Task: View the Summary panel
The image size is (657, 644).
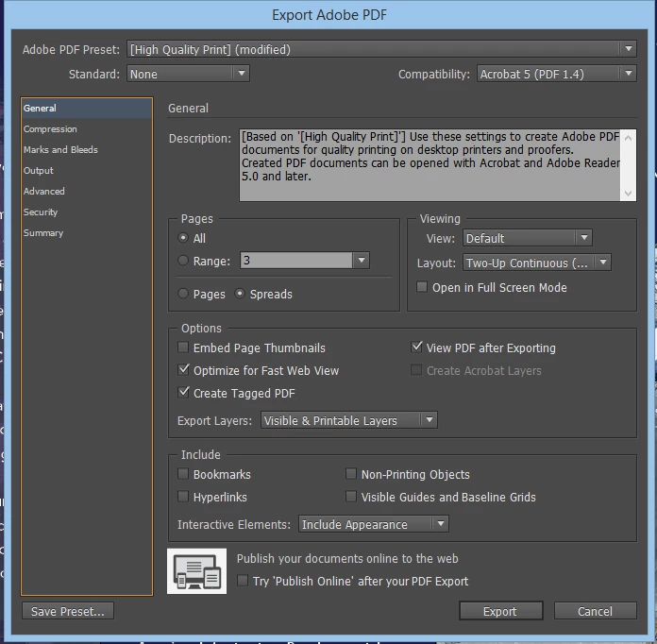Action: tap(87, 232)
